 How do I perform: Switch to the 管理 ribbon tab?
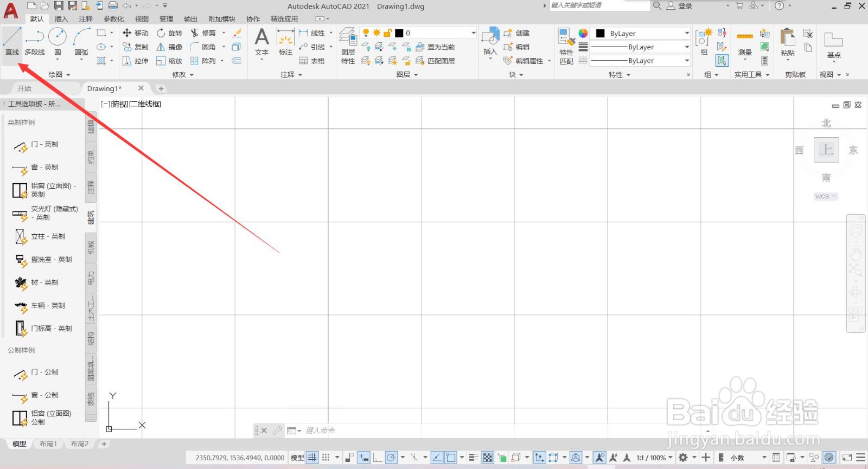[166, 19]
